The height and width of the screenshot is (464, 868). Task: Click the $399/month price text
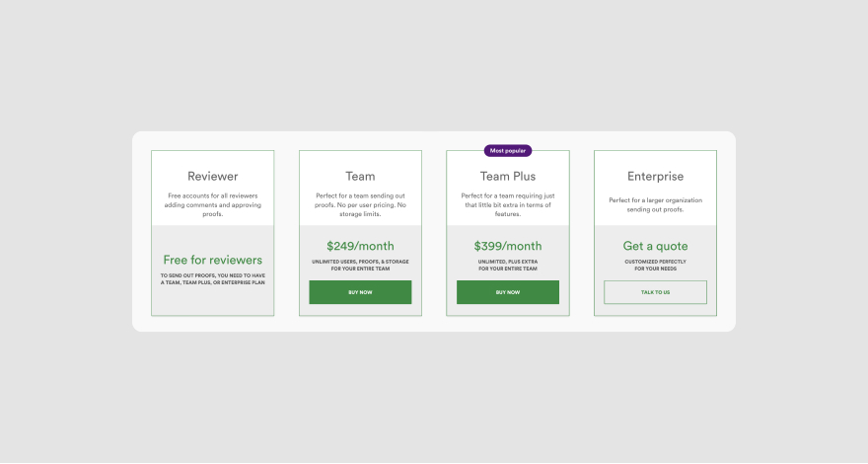(x=508, y=246)
